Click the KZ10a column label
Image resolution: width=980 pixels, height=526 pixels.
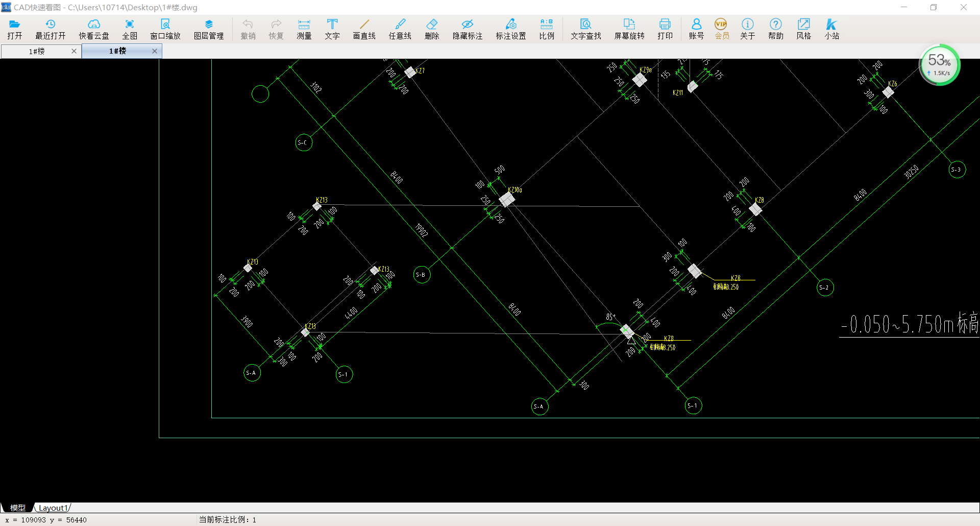[x=515, y=190]
